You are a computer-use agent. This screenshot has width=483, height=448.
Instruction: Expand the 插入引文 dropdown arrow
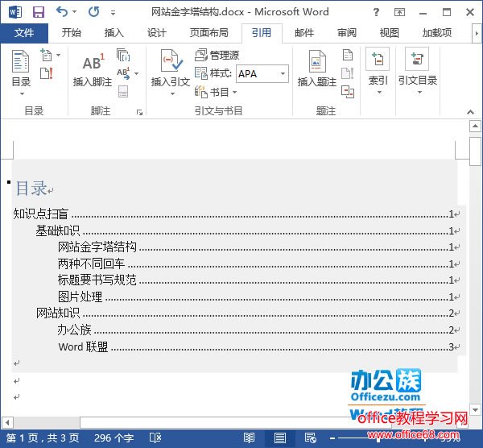click(172, 93)
